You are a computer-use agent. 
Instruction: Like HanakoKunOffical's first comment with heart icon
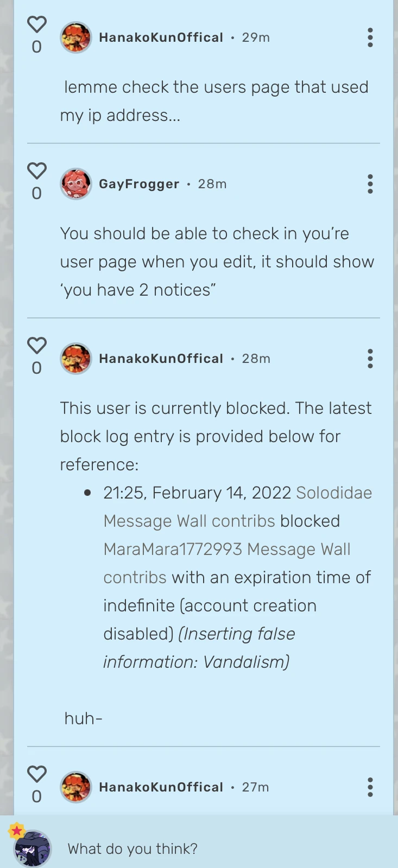(x=36, y=24)
